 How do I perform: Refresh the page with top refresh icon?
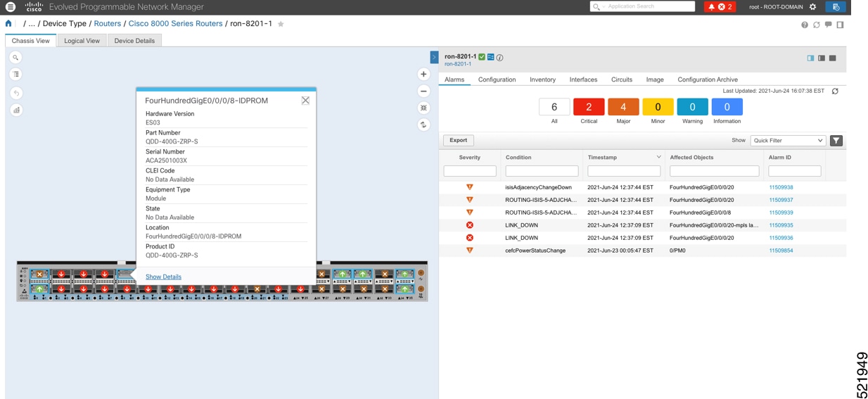pos(817,25)
